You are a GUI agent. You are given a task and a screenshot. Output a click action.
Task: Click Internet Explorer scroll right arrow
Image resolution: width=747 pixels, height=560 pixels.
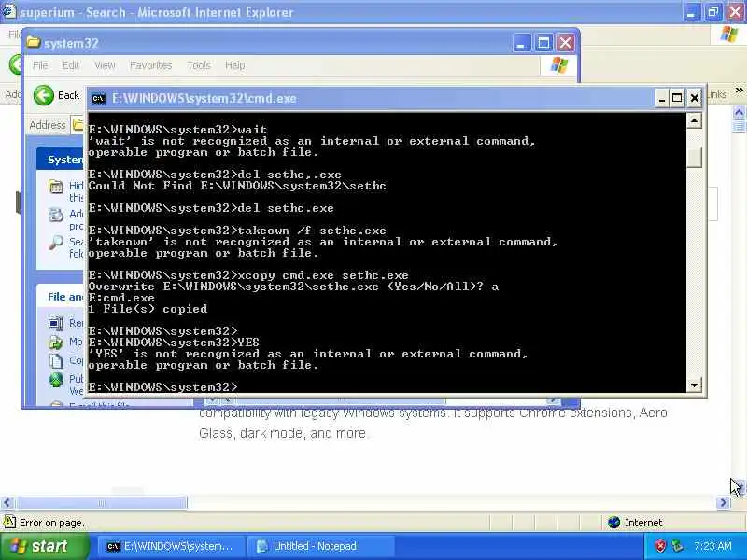(724, 502)
